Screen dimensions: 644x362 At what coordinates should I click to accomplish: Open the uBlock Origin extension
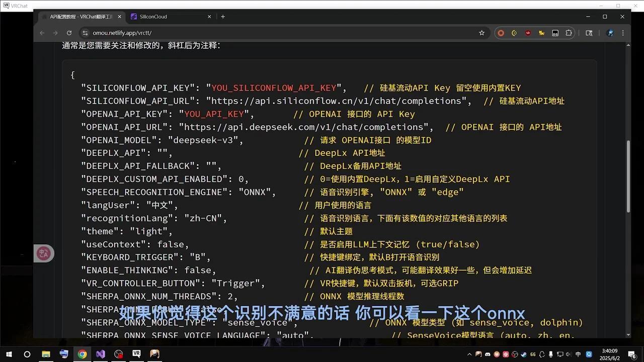click(x=528, y=33)
